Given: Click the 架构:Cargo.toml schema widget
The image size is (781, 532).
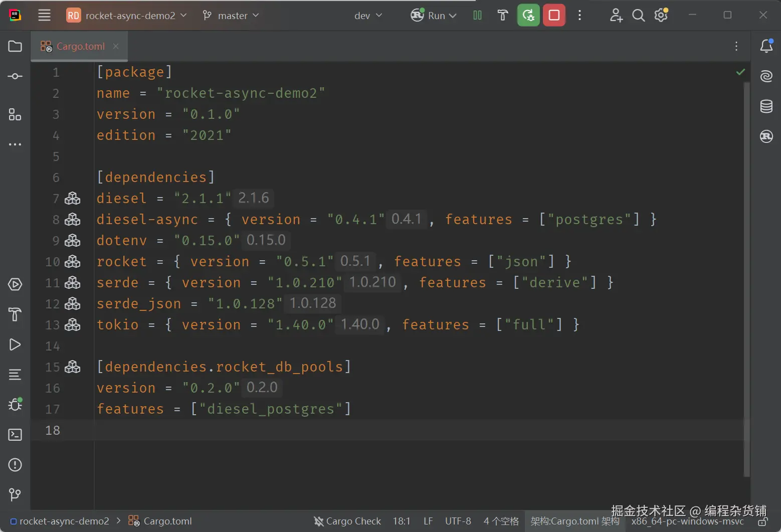Looking at the screenshot, I should (575, 521).
